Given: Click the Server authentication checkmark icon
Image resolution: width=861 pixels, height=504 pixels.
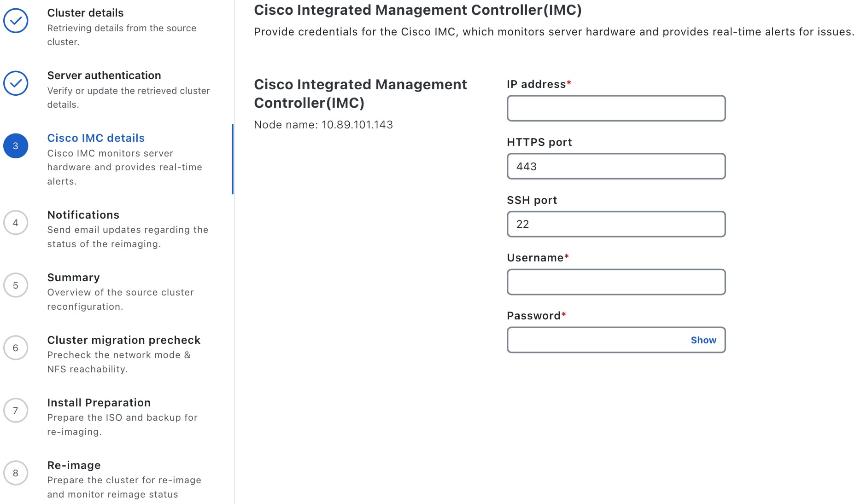Looking at the screenshot, I should coord(16,83).
